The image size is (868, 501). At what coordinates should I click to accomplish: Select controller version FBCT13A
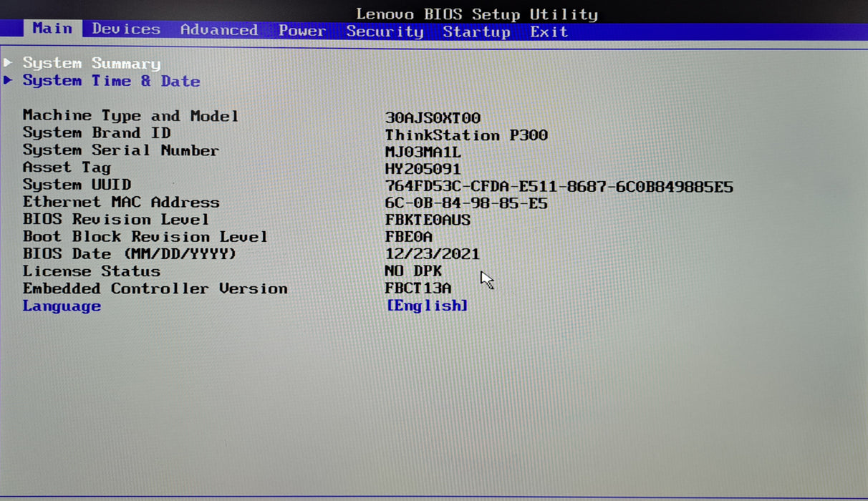(418, 288)
